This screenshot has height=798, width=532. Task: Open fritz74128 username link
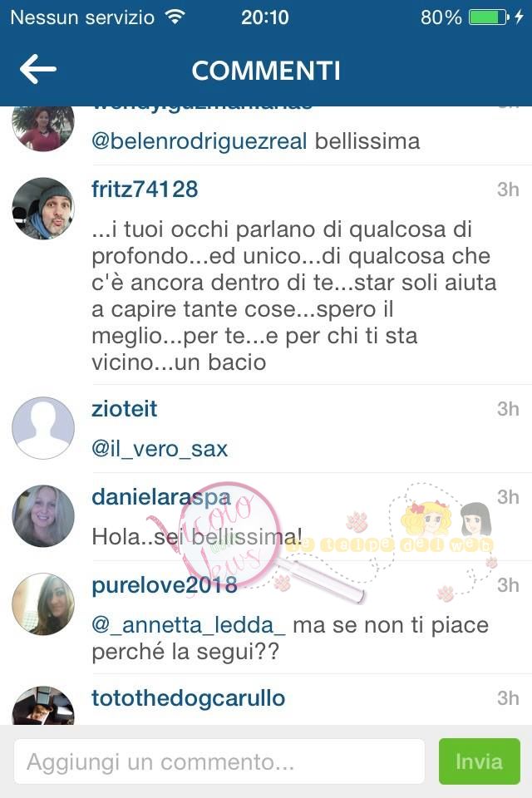point(145,190)
